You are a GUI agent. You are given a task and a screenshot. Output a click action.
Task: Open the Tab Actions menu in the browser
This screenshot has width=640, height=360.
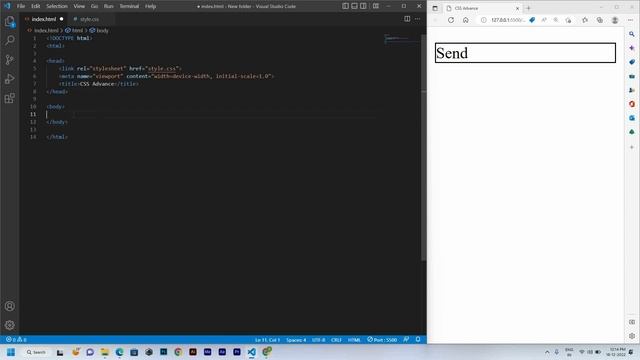pos(435,8)
